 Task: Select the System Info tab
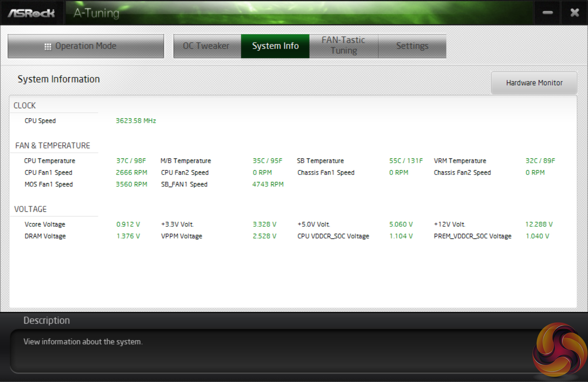click(x=275, y=46)
